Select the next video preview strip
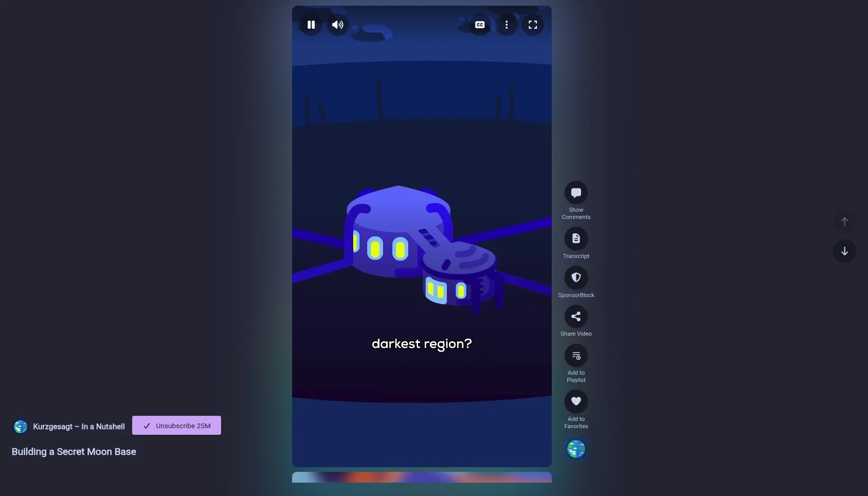This screenshot has height=496, width=868. [422, 477]
